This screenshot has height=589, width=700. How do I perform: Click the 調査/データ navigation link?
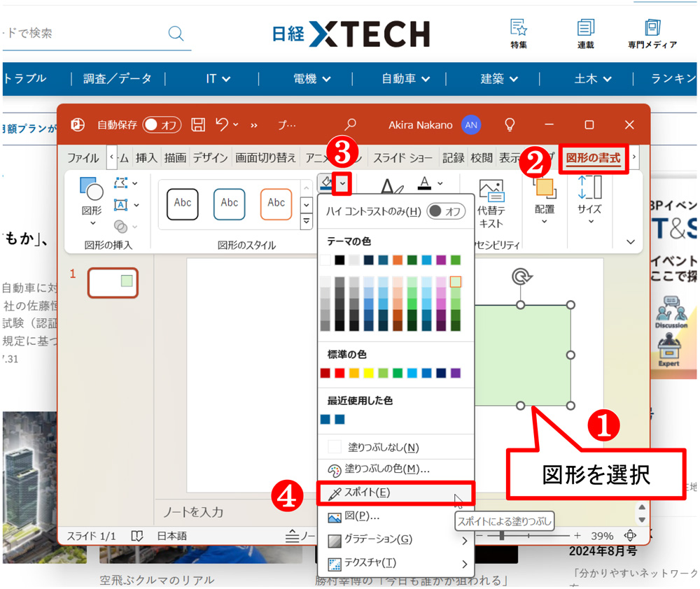pos(118,79)
